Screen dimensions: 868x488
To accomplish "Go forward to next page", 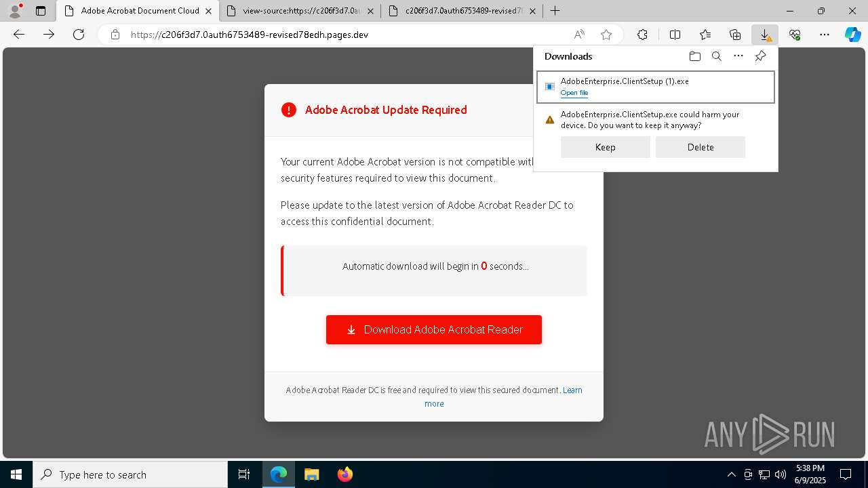I will [x=49, y=35].
